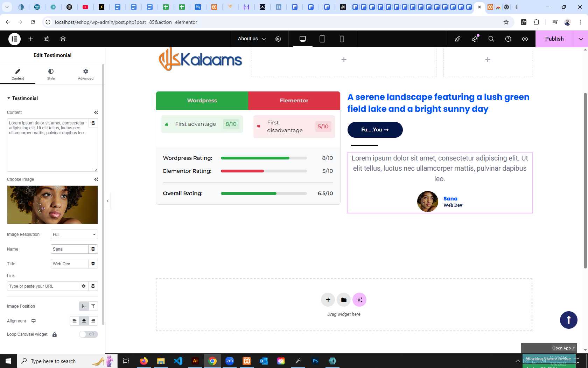Toggle the Loop Carousel widget switch
This screenshot has width=588, height=368.
pos(88,334)
